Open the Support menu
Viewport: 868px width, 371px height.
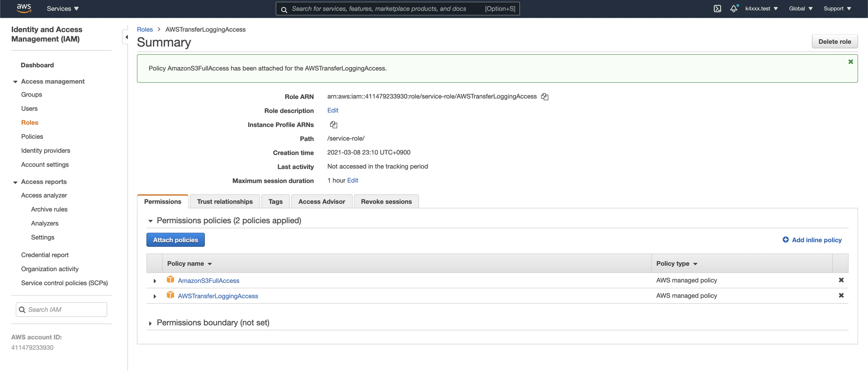(x=837, y=9)
